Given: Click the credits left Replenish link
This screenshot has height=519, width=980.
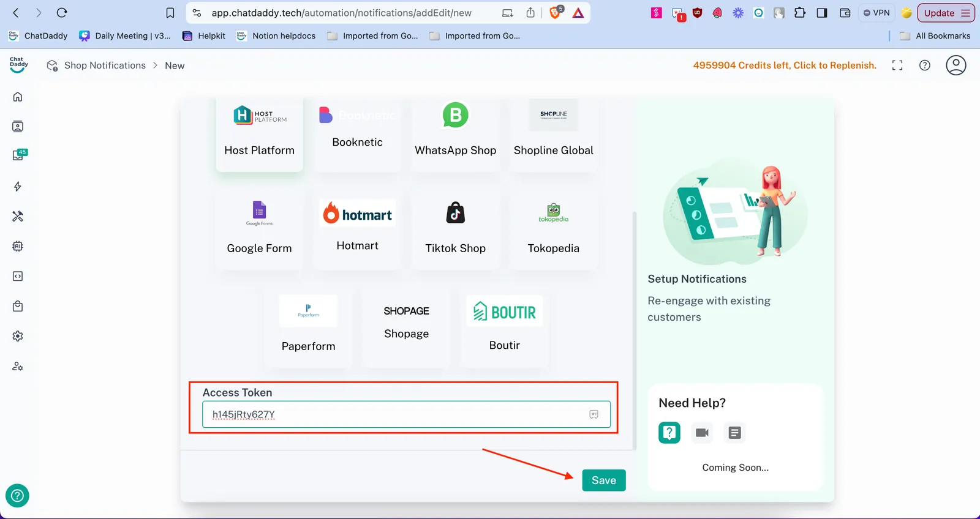Looking at the screenshot, I should [x=784, y=65].
